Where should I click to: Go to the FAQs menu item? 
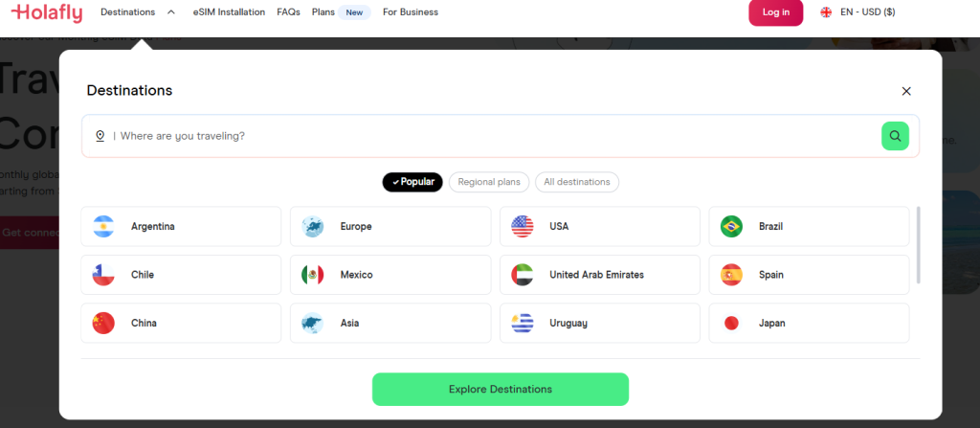pyautogui.click(x=288, y=12)
